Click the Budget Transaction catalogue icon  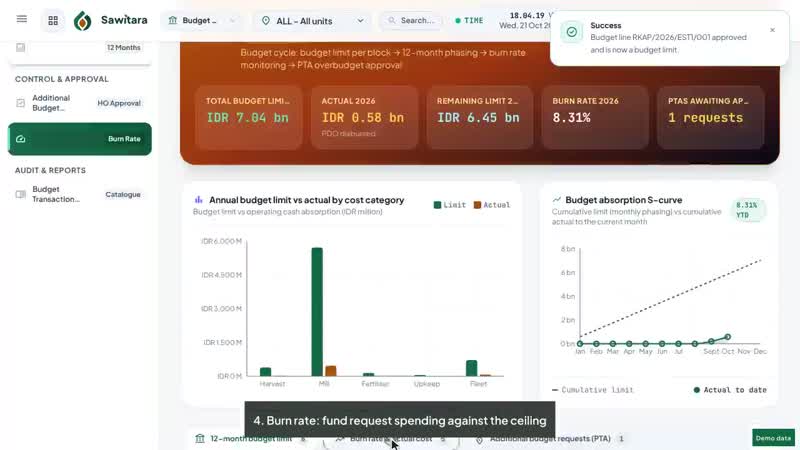pos(20,194)
